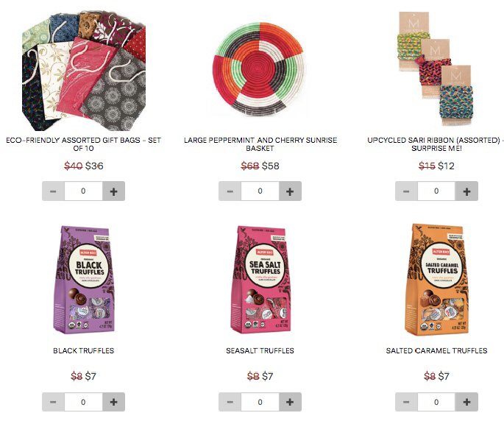Image resolution: width=504 pixels, height=424 pixels.
Task: Reduce Upcycled Sari Ribbon quantity with minus
Action: click(406, 191)
